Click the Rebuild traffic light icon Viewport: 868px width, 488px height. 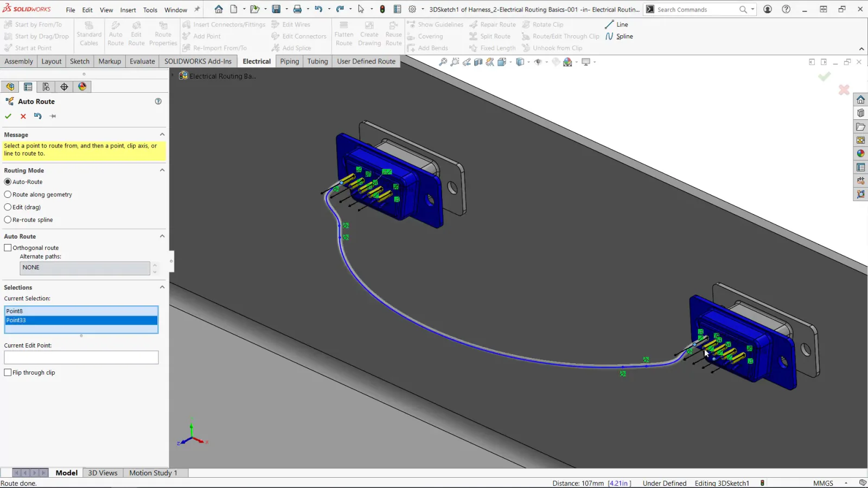click(382, 9)
